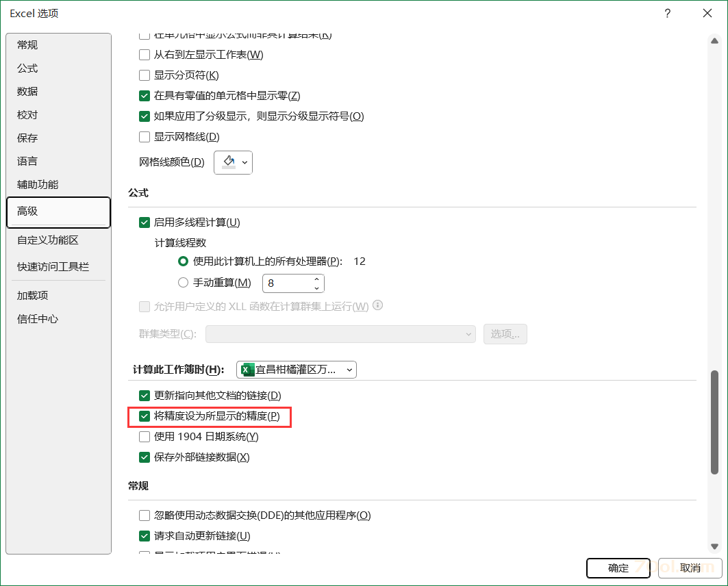Click the 常规 section heading in content pane
This screenshot has width=728, height=586.
[138, 486]
